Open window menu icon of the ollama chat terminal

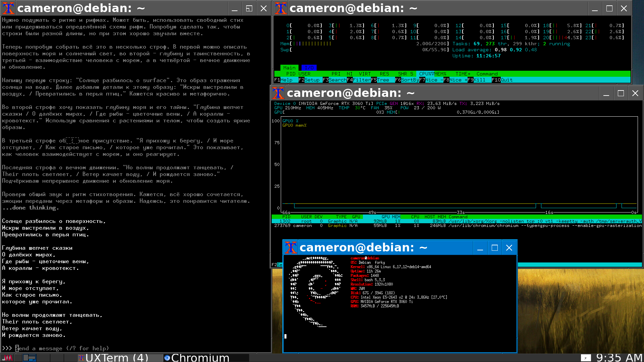(8, 8)
